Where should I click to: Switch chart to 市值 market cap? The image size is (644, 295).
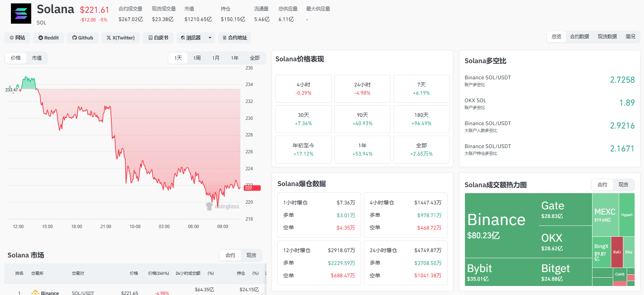[37, 58]
